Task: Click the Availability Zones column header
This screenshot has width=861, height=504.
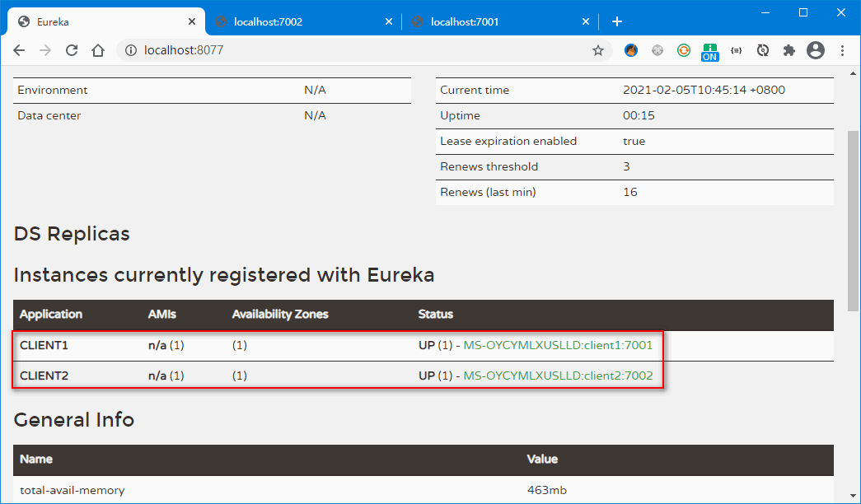Action: pyautogui.click(x=280, y=315)
